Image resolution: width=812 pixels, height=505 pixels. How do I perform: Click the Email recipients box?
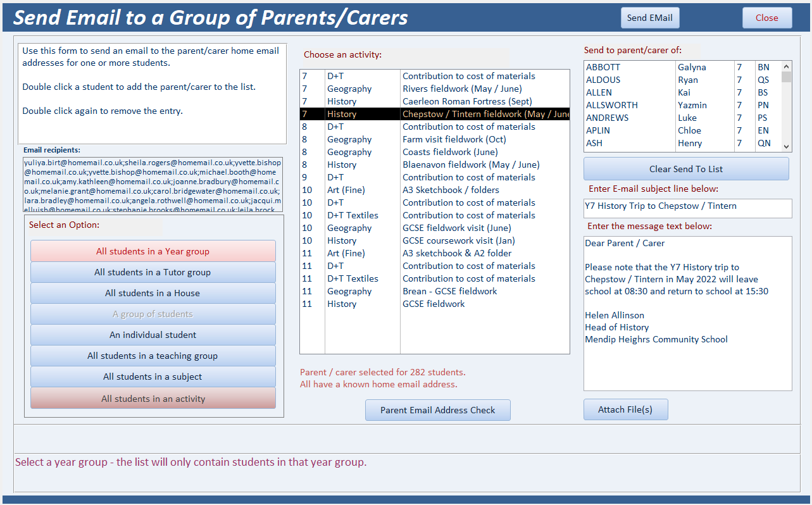click(153, 184)
